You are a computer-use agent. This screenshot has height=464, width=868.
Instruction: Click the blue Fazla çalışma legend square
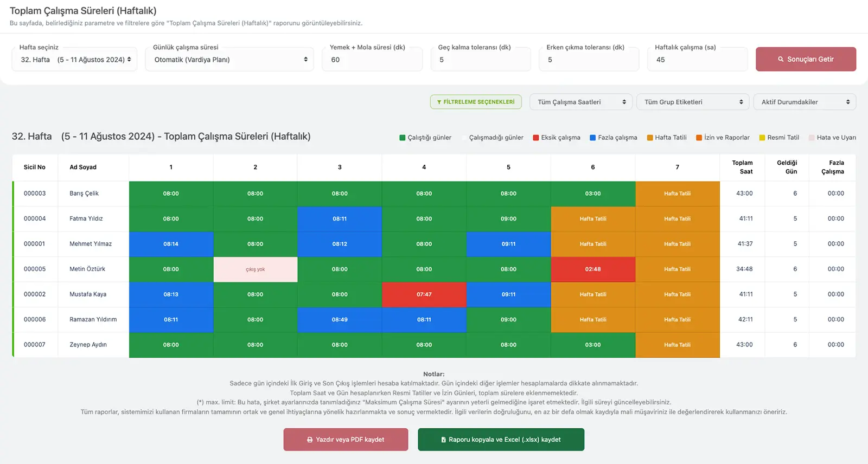(593, 138)
